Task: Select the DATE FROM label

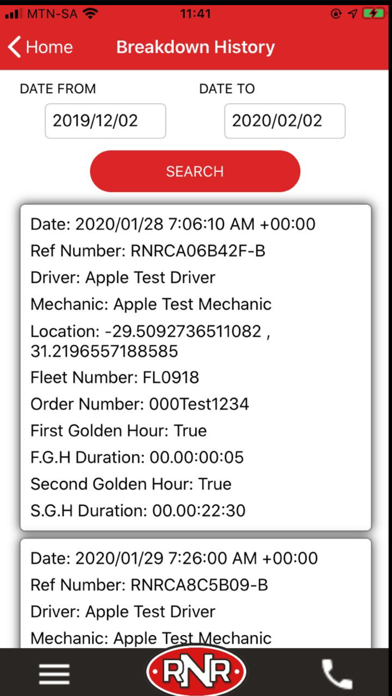Action: tap(58, 89)
